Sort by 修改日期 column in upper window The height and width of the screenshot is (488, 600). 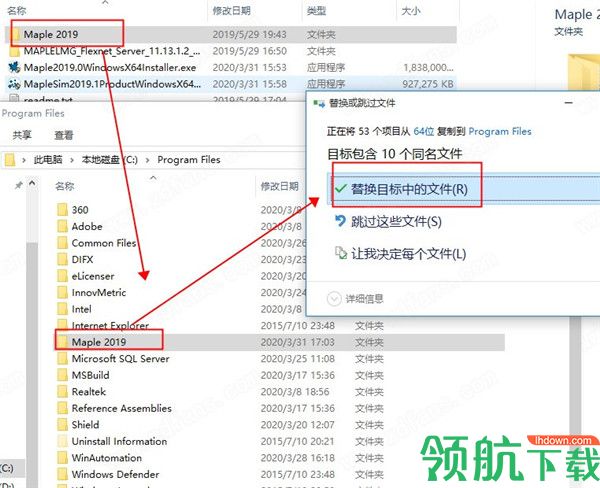232,11
